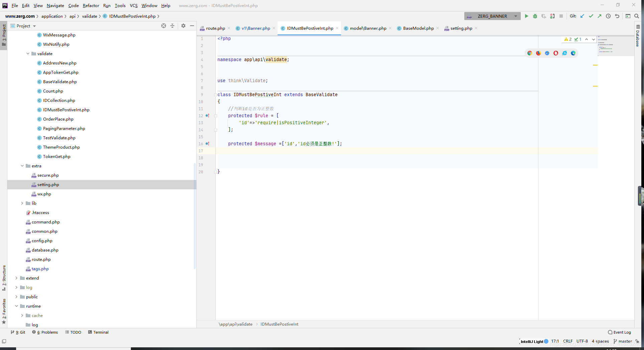This screenshot has width=644, height=350.
Task: Open Project panel settings gear
Action: (183, 26)
